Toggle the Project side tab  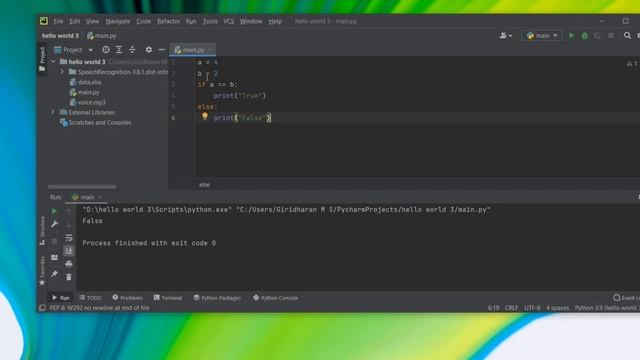(x=42, y=59)
